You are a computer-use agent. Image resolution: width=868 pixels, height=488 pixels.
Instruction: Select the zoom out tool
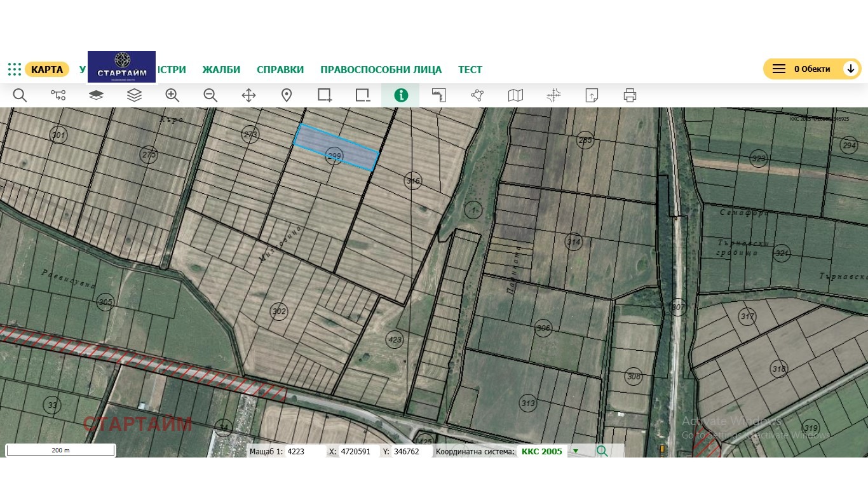click(x=210, y=95)
